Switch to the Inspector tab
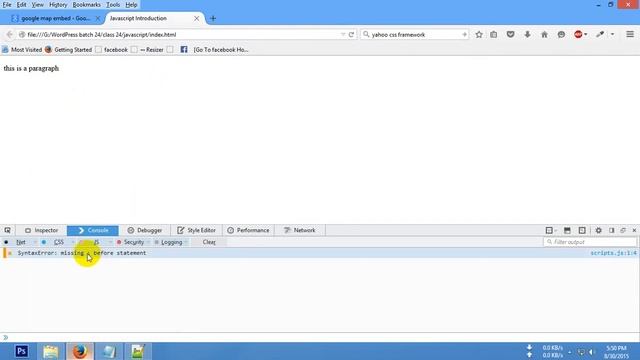640x360 pixels. (42, 230)
